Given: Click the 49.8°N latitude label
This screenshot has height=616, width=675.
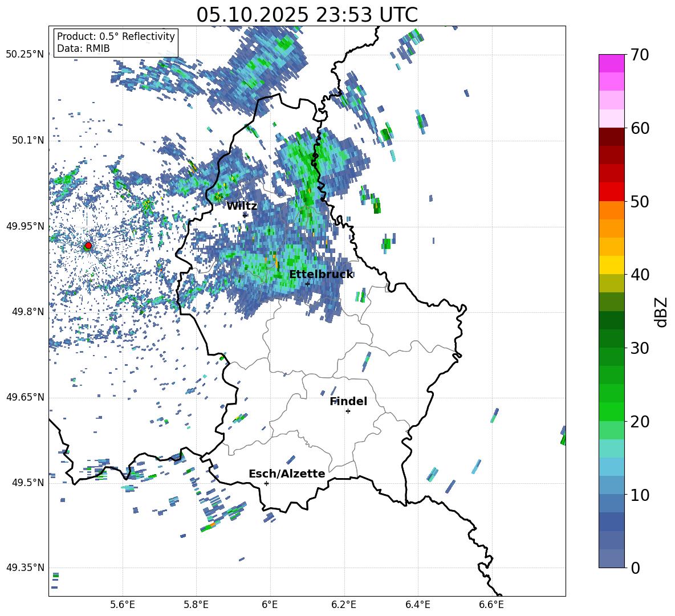Looking at the screenshot, I should (28, 312).
